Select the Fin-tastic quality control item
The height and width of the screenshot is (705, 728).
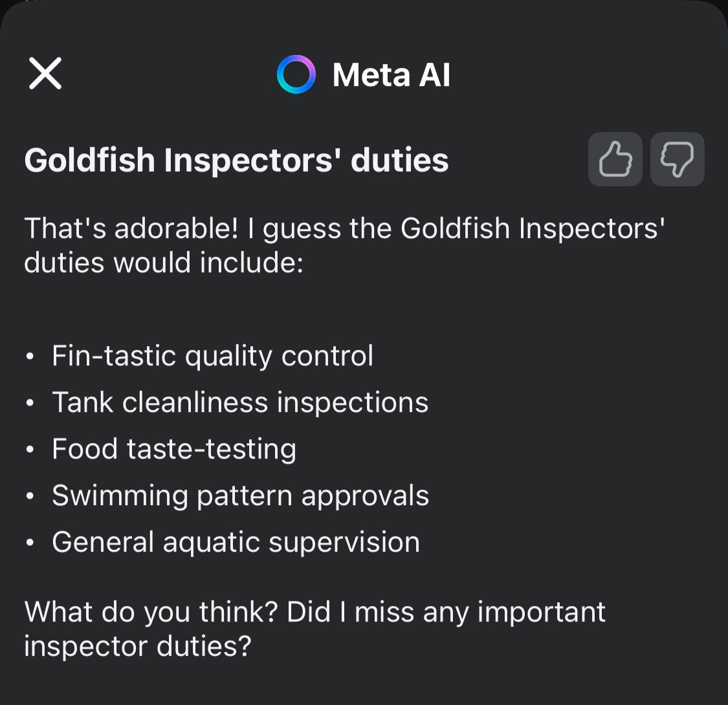(212, 356)
